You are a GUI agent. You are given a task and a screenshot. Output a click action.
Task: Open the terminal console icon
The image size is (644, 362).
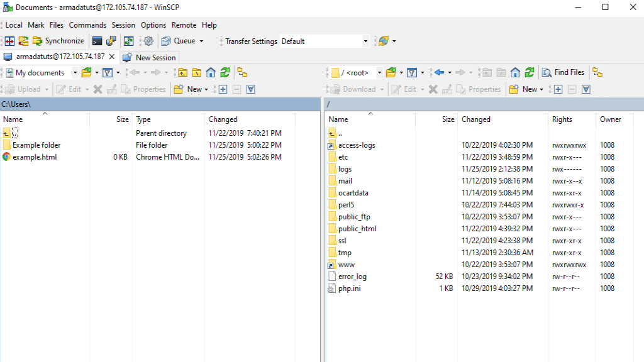click(97, 41)
